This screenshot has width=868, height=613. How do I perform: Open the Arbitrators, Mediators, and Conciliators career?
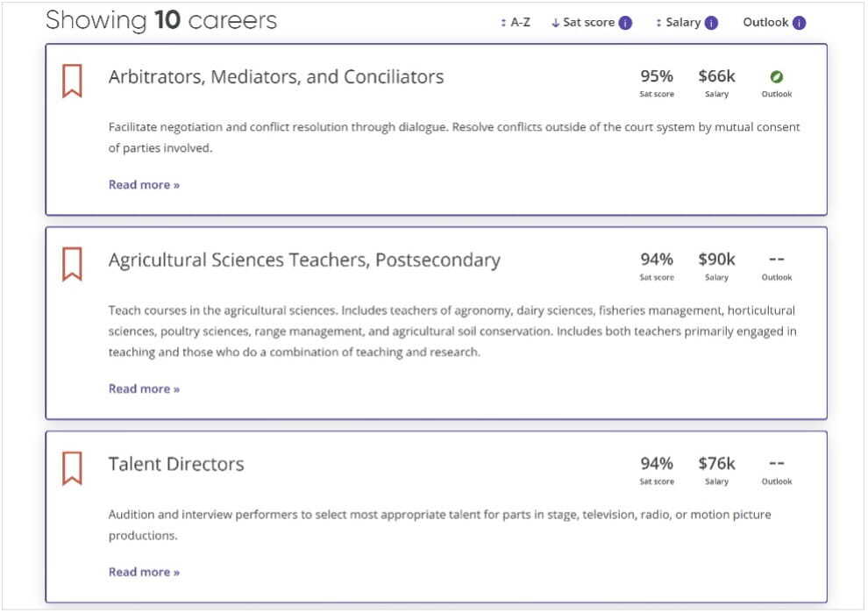[275, 77]
